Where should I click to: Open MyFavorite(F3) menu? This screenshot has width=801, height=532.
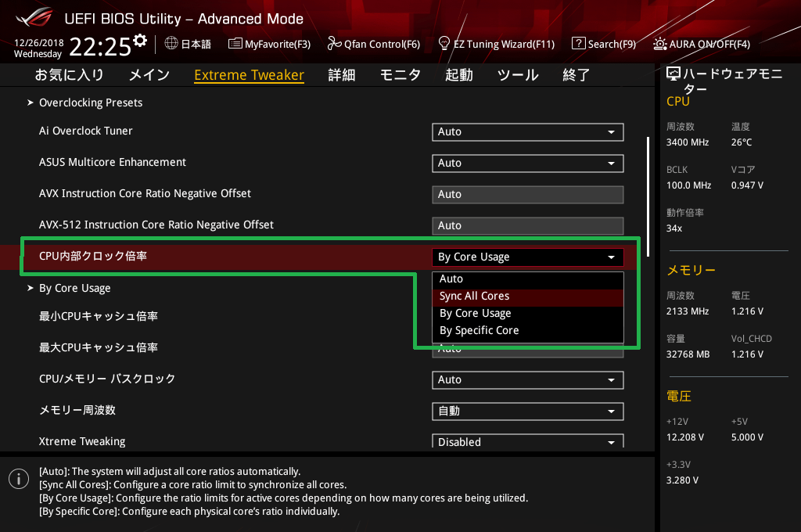click(x=269, y=44)
